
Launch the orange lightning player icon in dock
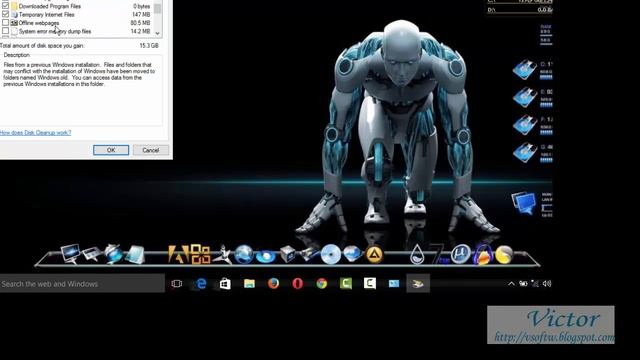[482, 255]
